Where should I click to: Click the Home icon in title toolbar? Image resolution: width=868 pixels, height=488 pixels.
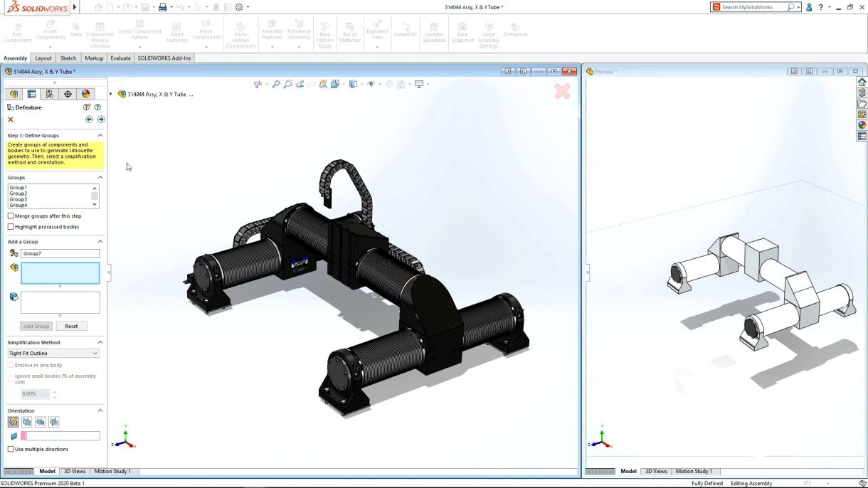point(98,7)
